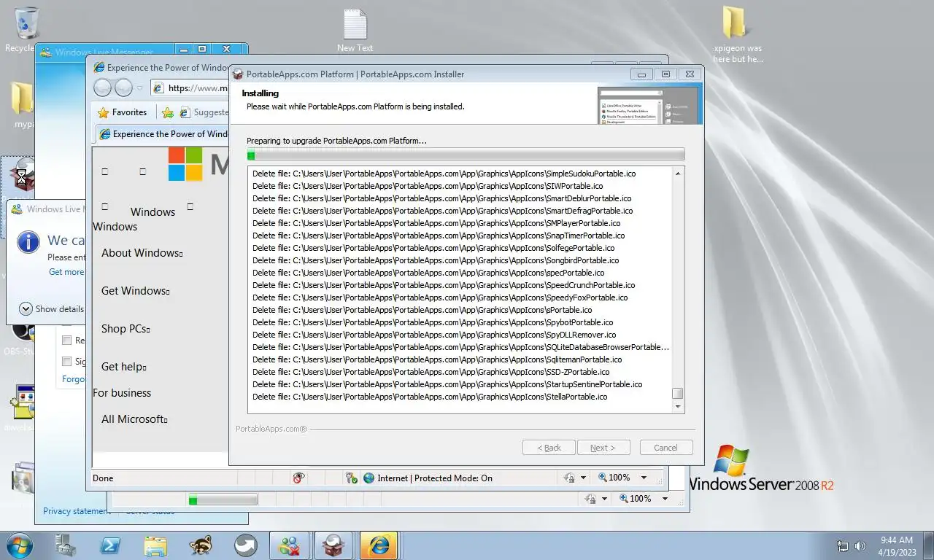Click the security report icon beside the Internet zone
The width and height of the screenshot is (934, 560).
tap(351, 478)
